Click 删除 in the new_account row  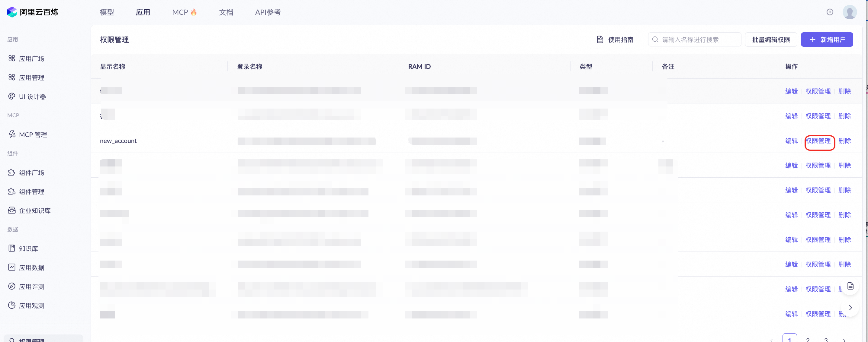[845, 141]
